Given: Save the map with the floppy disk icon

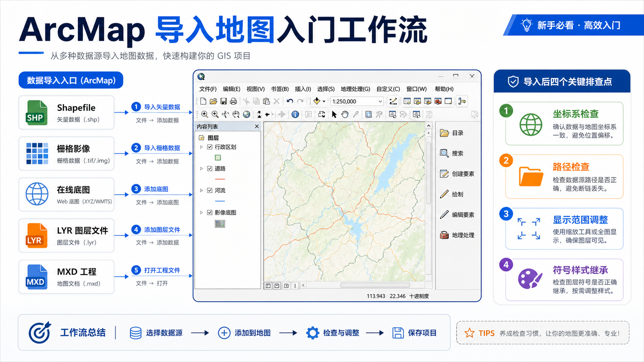Looking at the screenshot, I should point(223,101).
